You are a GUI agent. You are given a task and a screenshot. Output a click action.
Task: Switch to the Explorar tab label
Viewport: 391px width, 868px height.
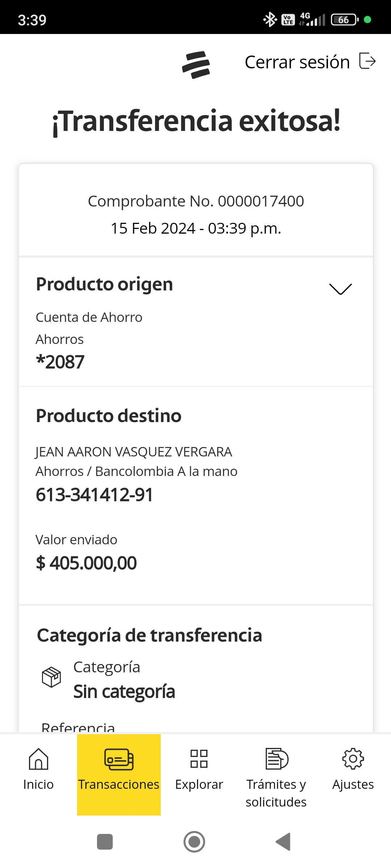coord(199,784)
